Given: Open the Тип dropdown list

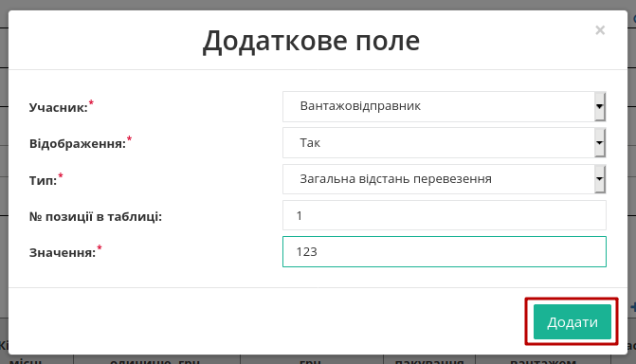Looking at the screenshot, I should pyautogui.click(x=445, y=179).
